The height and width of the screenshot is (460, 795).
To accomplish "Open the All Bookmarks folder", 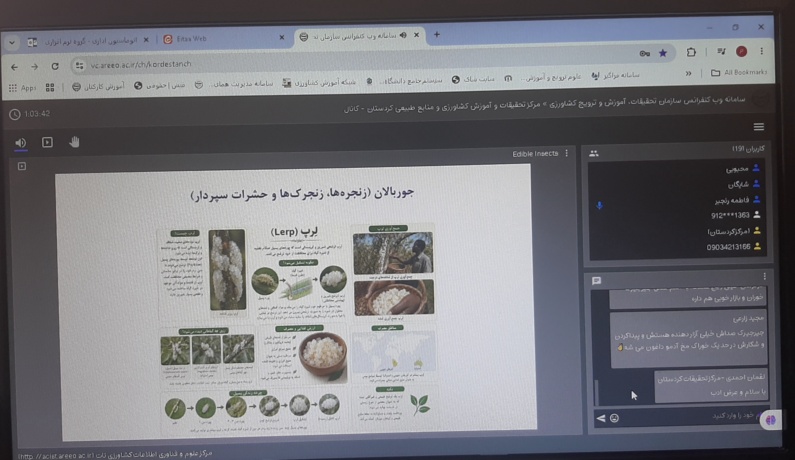I will (739, 73).
